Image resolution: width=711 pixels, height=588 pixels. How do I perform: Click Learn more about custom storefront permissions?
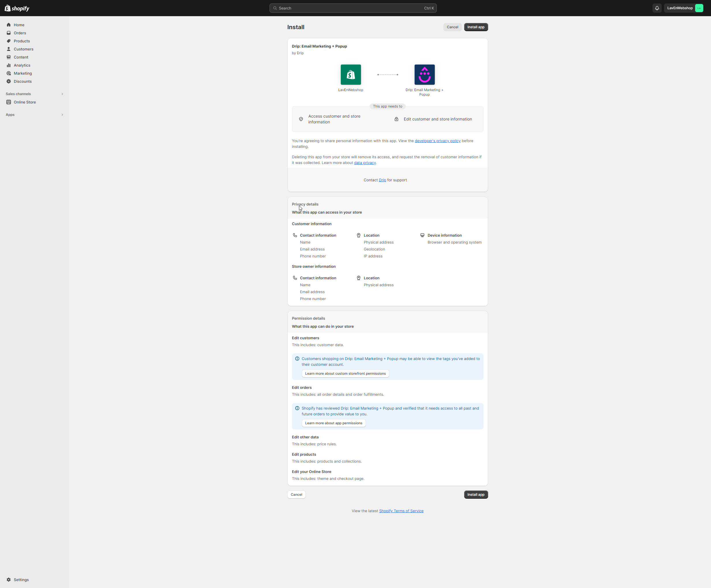345,373
